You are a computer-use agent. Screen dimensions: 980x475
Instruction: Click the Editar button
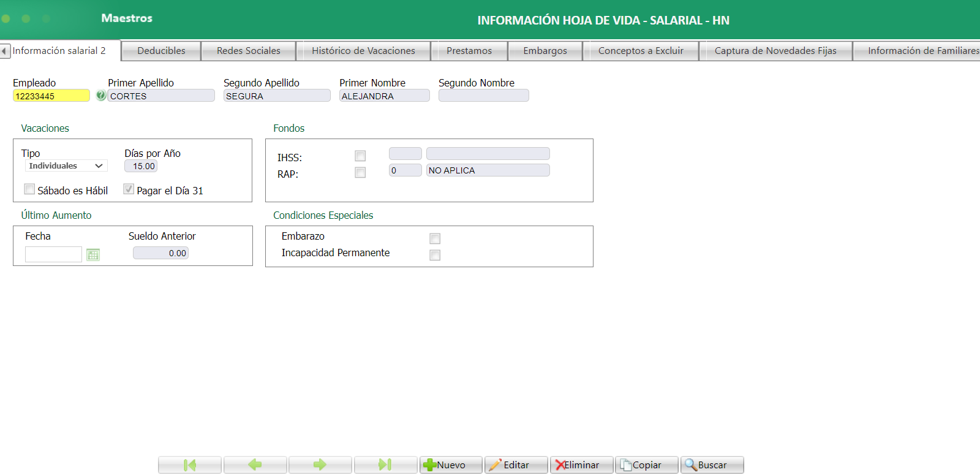[516, 465]
